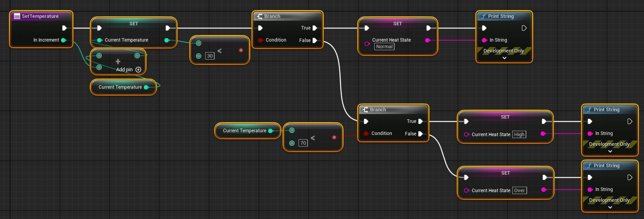The width and height of the screenshot is (644, 219).
Task: Click Current Heat State input pin on Over SET node
Action: (466, 191)
